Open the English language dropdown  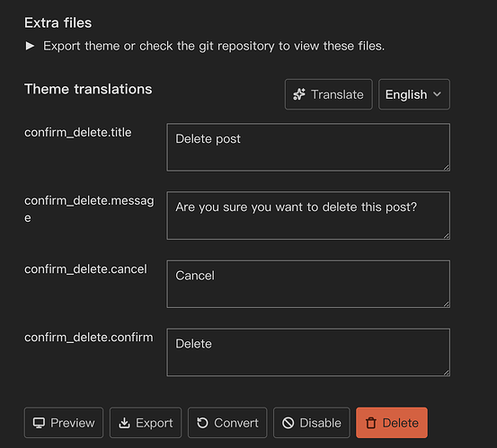(x=414, y=94)
